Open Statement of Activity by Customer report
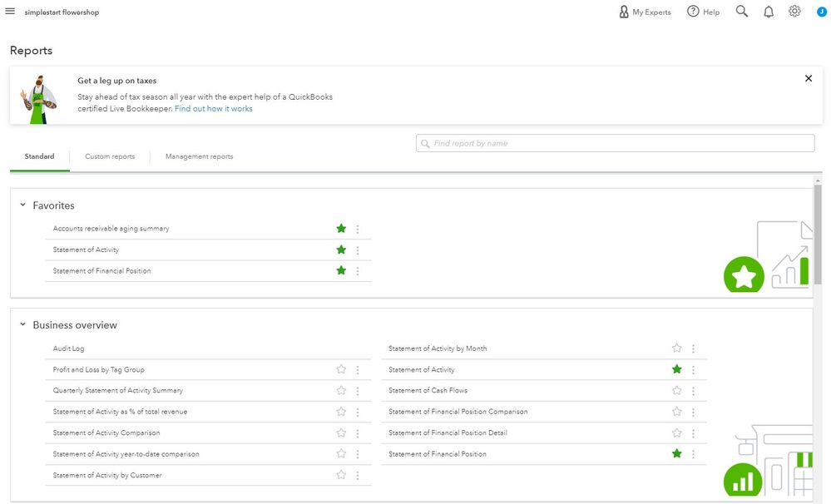 coord(107,476)
